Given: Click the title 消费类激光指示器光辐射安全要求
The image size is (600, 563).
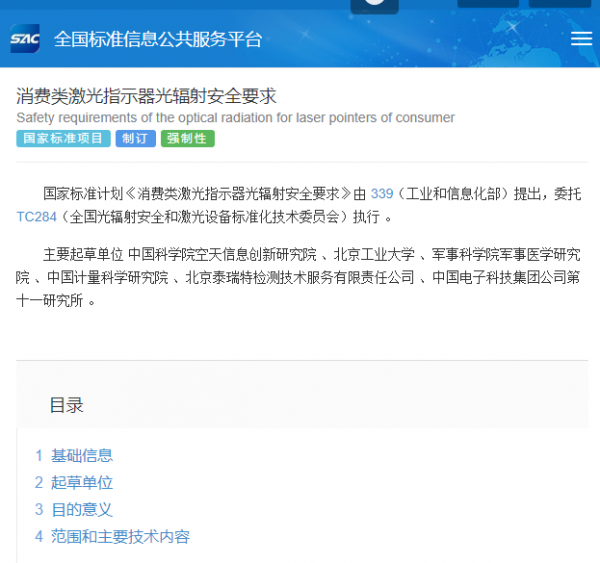Looking at the screenshot, I should [x=146, y=96].
